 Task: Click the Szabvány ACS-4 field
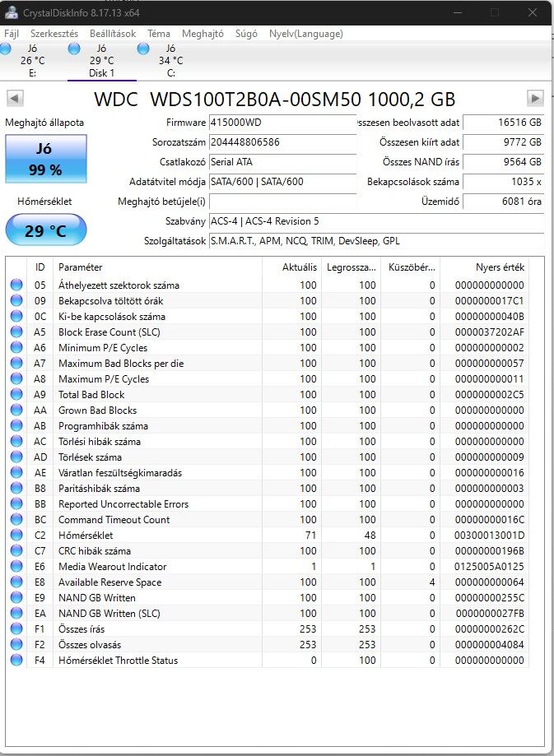[x=376, y=221]
